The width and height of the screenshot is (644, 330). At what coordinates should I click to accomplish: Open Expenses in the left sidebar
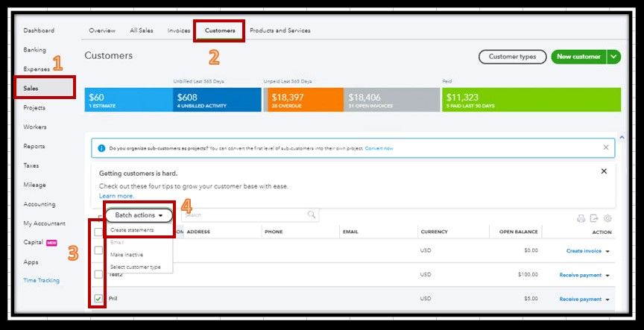37,69
